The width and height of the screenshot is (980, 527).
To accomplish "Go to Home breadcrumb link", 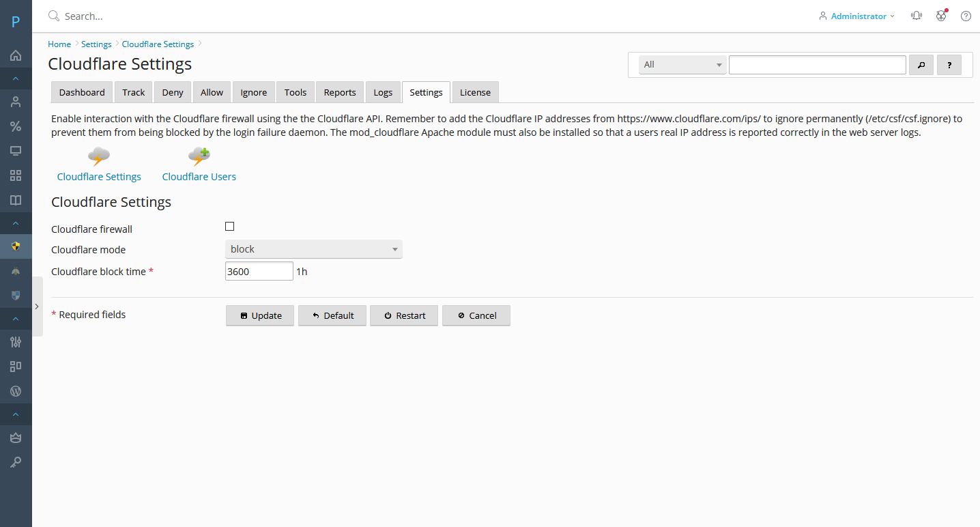I will pyautogui.click(x=59, y=44).
